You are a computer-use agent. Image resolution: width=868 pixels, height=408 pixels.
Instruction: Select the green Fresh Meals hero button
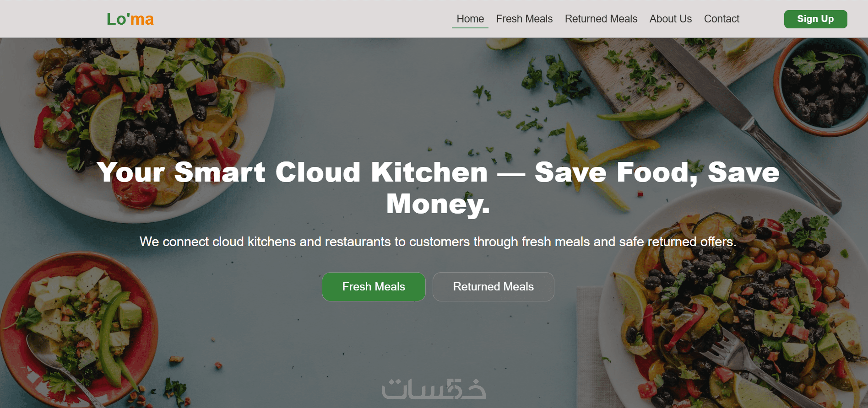(x=374, y=287)
